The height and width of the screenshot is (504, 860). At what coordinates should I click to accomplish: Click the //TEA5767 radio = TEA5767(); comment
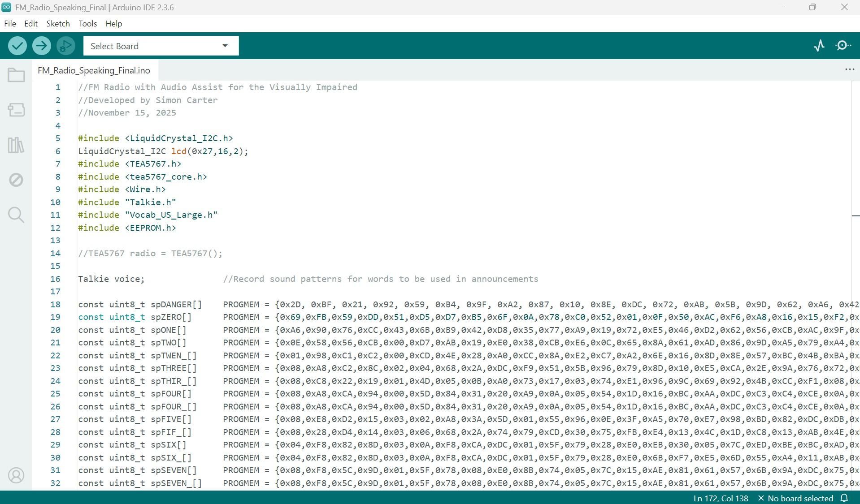click(150, 253)
